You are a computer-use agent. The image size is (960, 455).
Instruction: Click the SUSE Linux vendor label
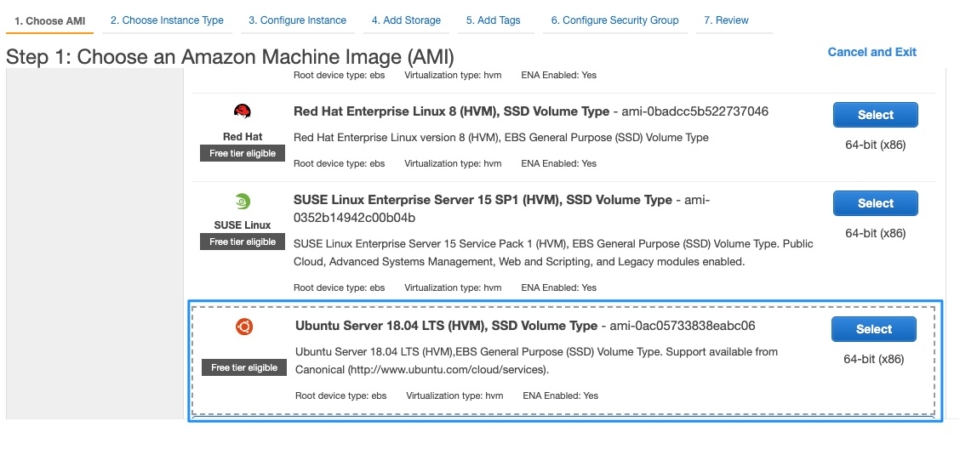(x=242, y=225)
